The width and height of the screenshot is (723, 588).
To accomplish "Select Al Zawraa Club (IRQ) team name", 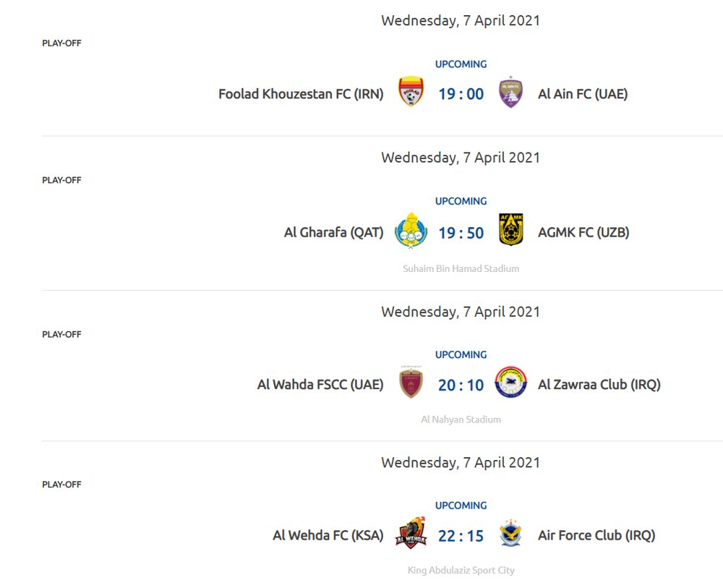I will (x=599, y=385).
